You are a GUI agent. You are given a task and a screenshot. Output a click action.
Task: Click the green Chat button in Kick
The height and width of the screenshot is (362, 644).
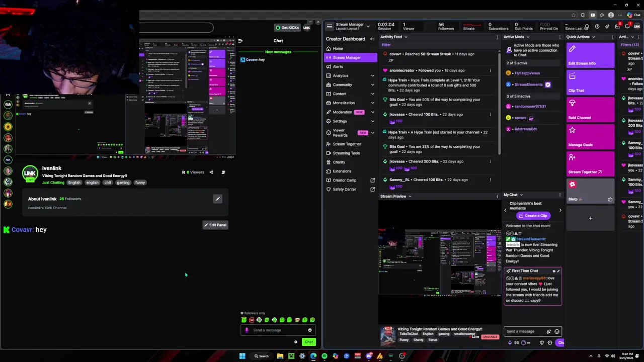pos(308,342)
